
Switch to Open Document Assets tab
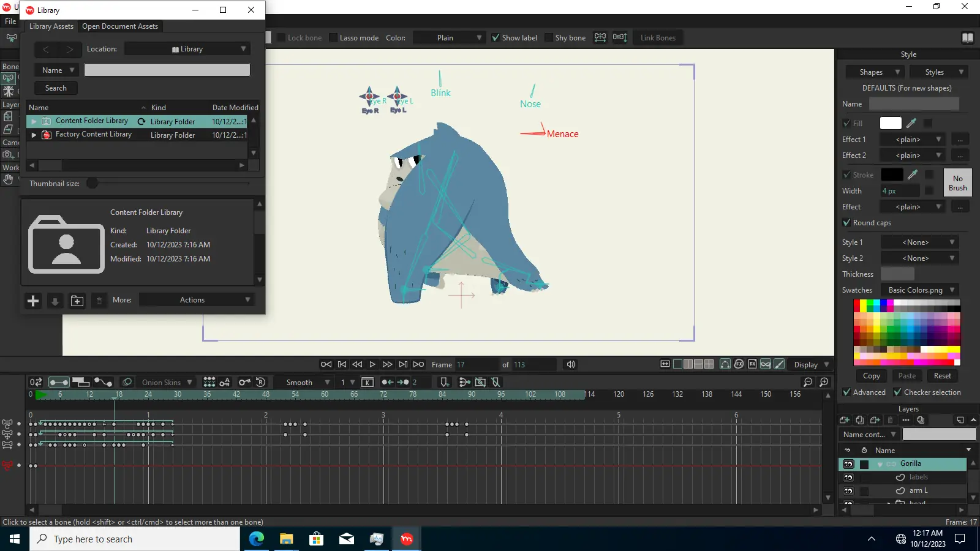tap(120, 26)
